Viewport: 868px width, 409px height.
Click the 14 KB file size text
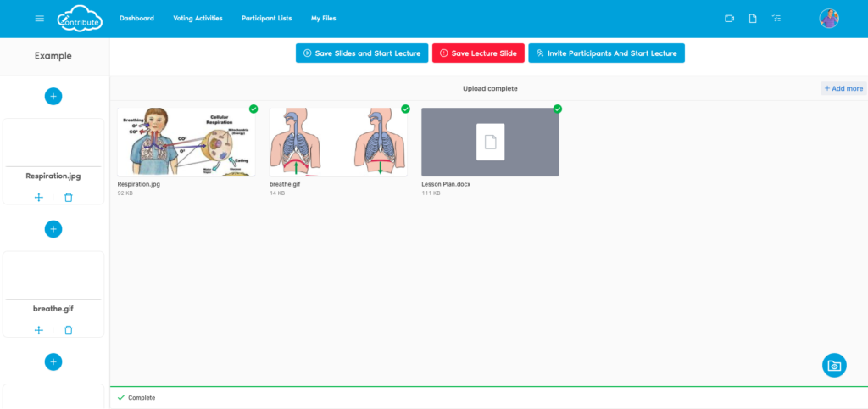277,193
